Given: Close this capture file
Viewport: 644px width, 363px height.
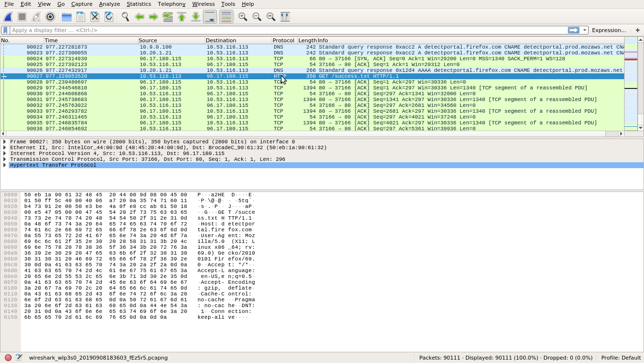Looking at the screenshot, I should click(x=95, y=17).
